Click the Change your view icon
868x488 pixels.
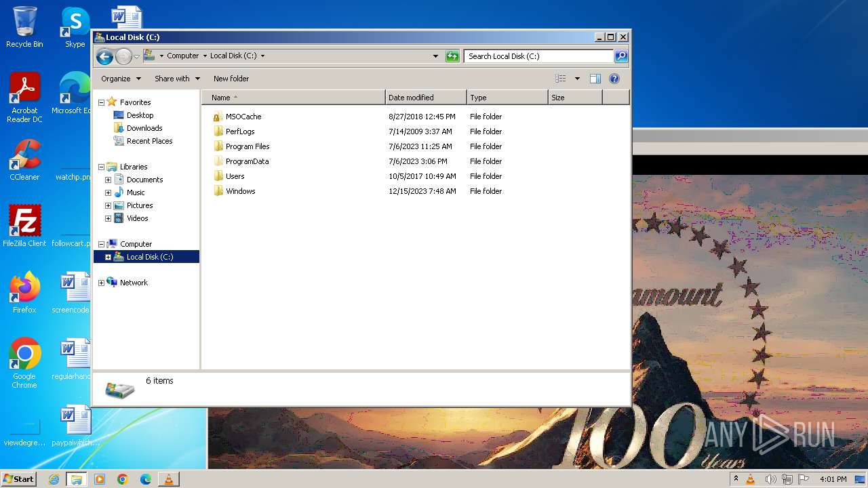pyautogui.click(x=561, y=79)
